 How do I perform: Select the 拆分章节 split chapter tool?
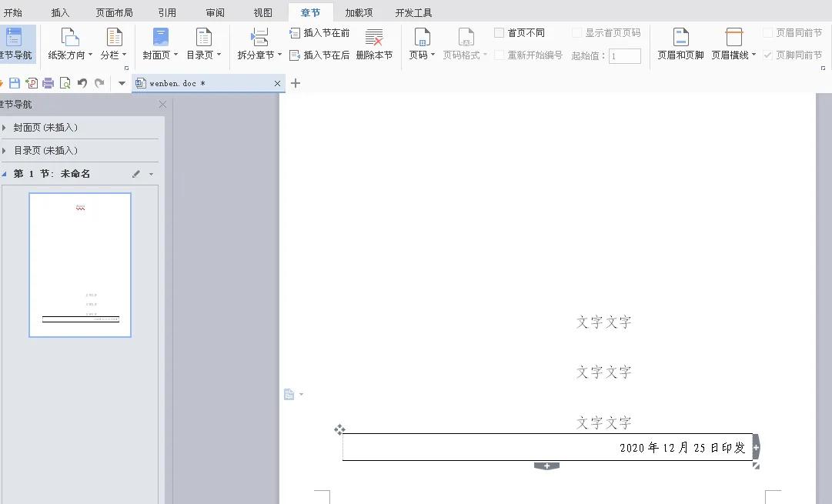click(x=257, y=44)
